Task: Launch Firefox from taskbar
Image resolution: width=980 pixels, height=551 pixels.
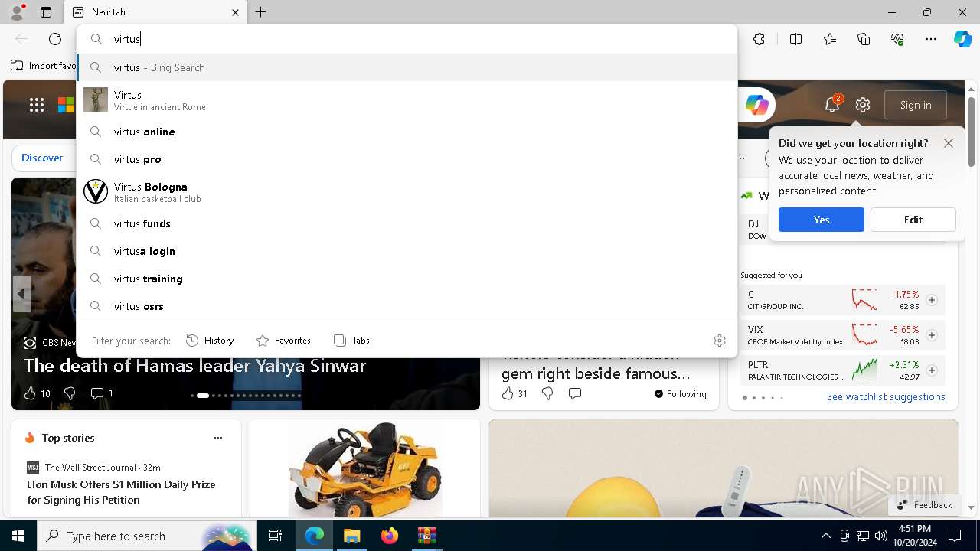Action: pos(389,536)
